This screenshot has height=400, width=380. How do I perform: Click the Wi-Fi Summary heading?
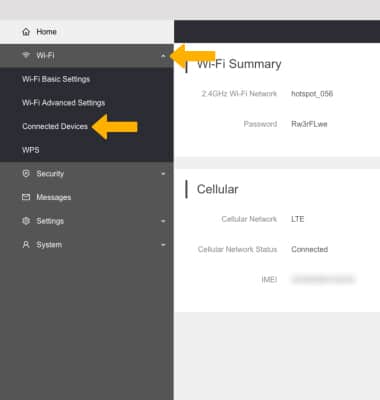(239, 64)
